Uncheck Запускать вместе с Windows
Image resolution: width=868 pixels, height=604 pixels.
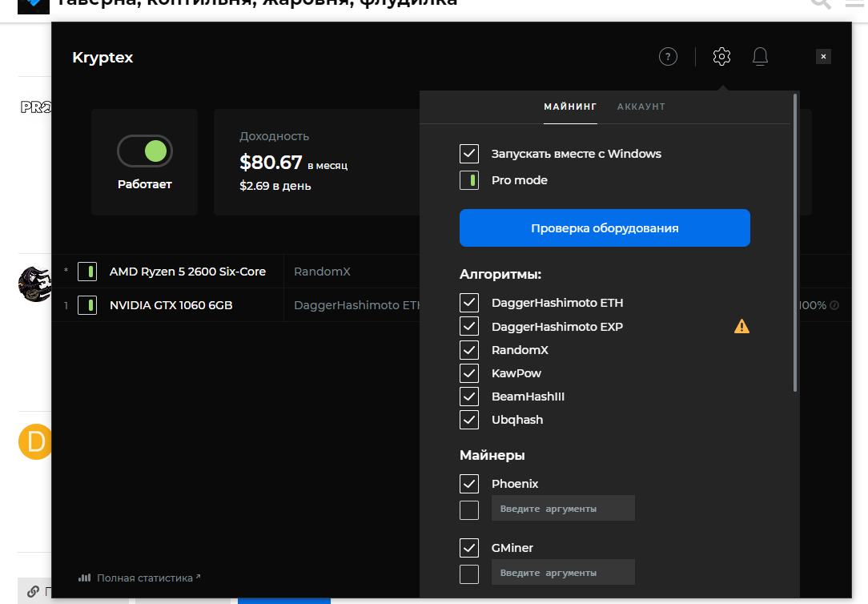click(x=469, y=154)
